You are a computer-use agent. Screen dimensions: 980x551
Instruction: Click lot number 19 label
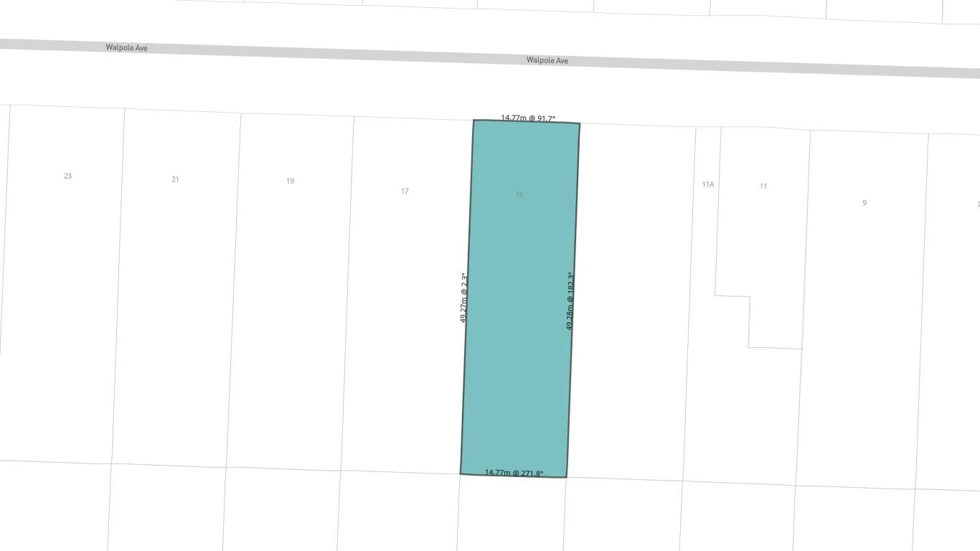pyautogui.click(x=290, y=181)
